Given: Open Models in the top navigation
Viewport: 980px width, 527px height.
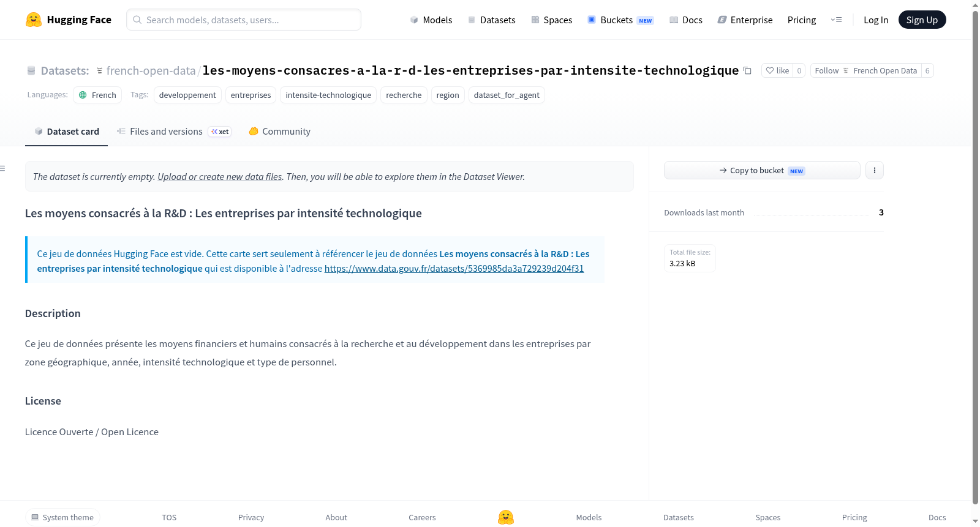Looking at the screenshot, I should (x=431, y=20).
